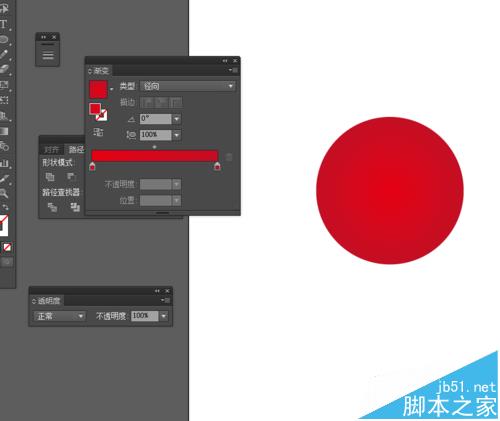Switch to the Pathfinder tab
This screenshot has height=421, width=500.
[76, 149]
